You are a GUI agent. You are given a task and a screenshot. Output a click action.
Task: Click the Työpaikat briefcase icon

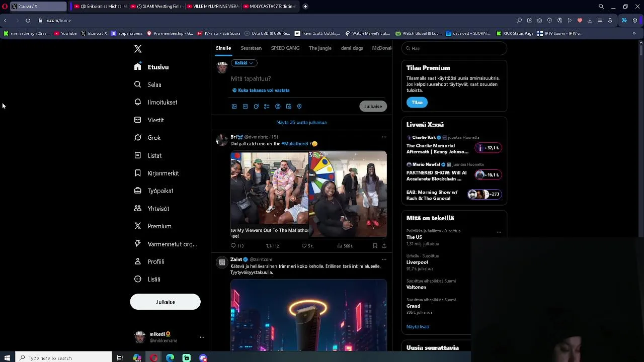[x=137, y=191]
